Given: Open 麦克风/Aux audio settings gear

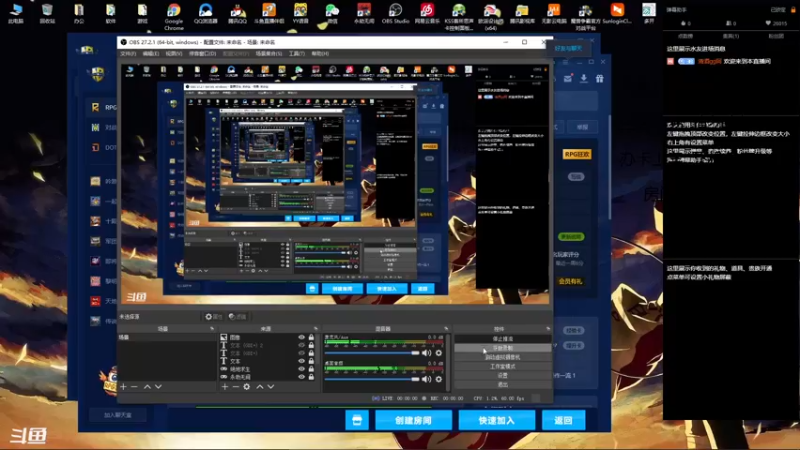Looking at the screenshot, I should click(439, 353).
